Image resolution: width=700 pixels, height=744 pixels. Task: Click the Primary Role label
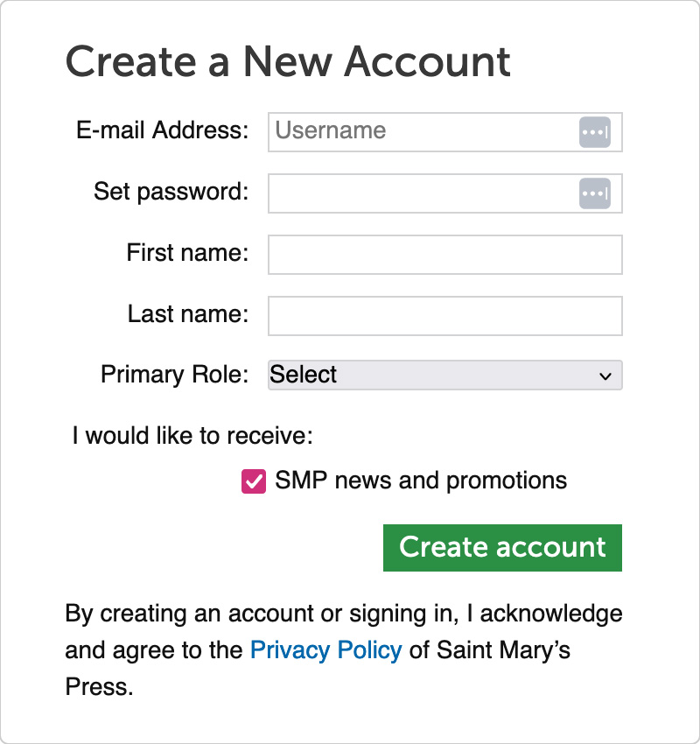tap(173, 375)
